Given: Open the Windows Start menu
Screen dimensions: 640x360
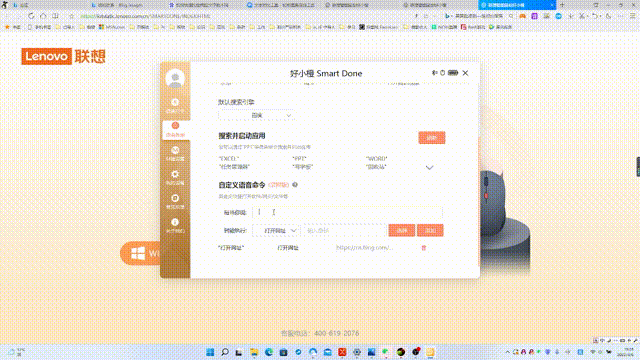Looking at the screenshot, I should tap(210, 352).
